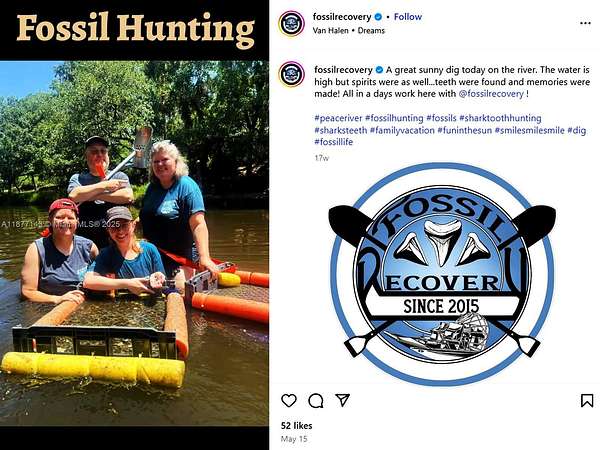Open comments via the speech bubble icon
600x450 pixels.
click(x=316, y=401)
